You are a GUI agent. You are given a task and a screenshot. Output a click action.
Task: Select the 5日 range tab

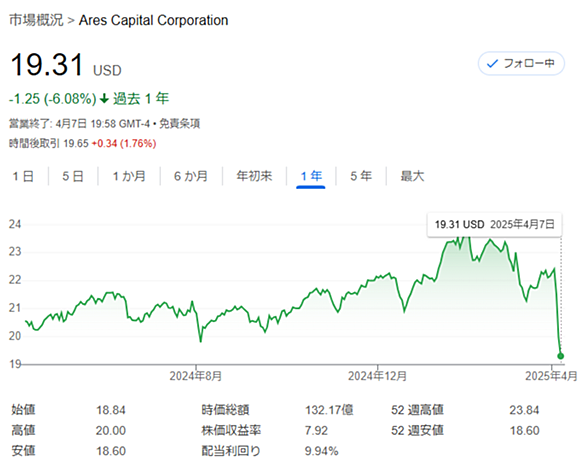(x=73, y=176)
